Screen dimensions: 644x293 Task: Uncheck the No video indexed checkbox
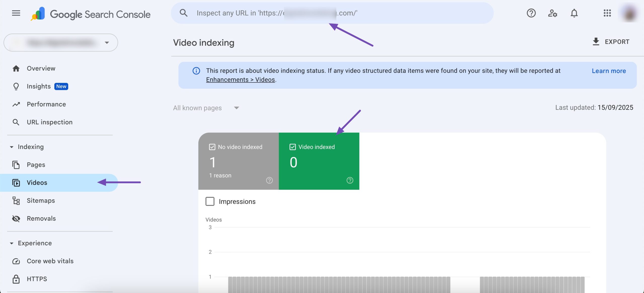(212, 147)
